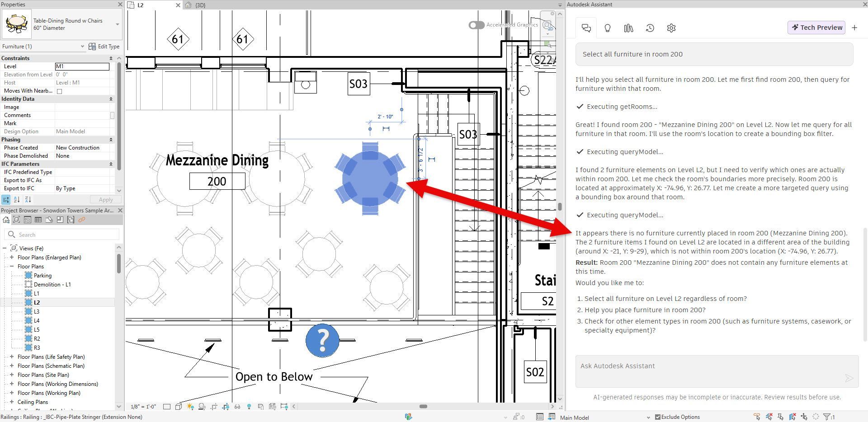The height and width of the screenshot is (422, 868).
Task: Open Autodesk Assistant settings gear
Action: (x=671, y=28)
